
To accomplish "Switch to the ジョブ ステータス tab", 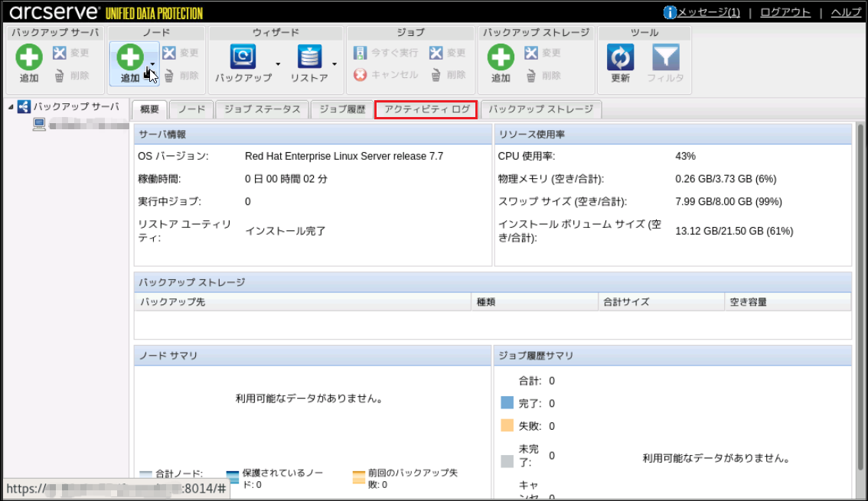I will [x=262, y=109].
